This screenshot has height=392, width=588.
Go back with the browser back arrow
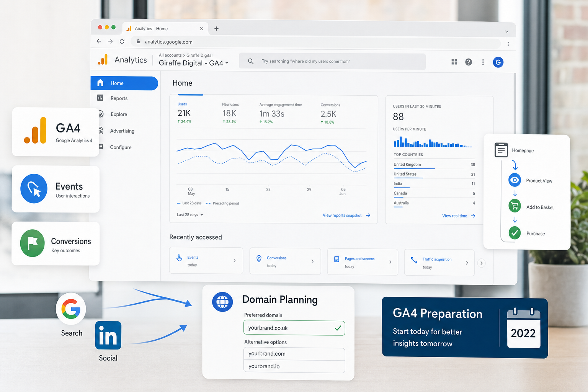pyautogui.click(x=99, y=41)
